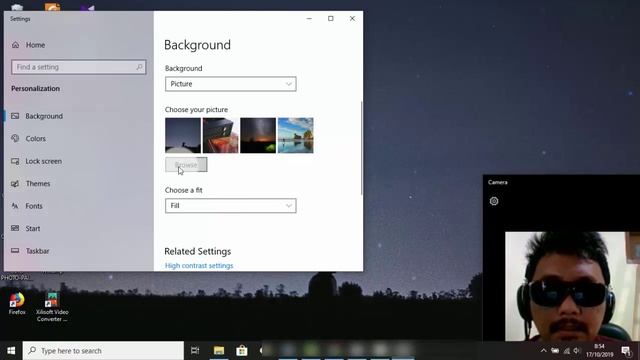Open the Action Center notifications icon

(626, 351)
